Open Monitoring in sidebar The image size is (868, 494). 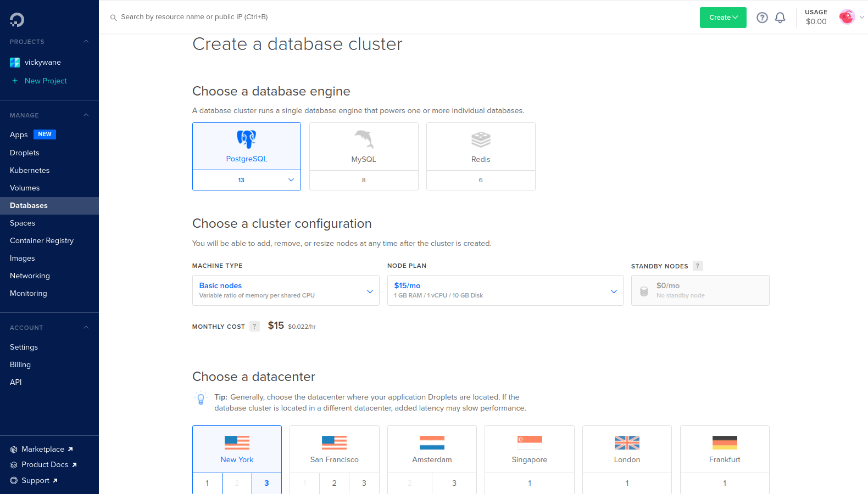(x=29, y=293)
